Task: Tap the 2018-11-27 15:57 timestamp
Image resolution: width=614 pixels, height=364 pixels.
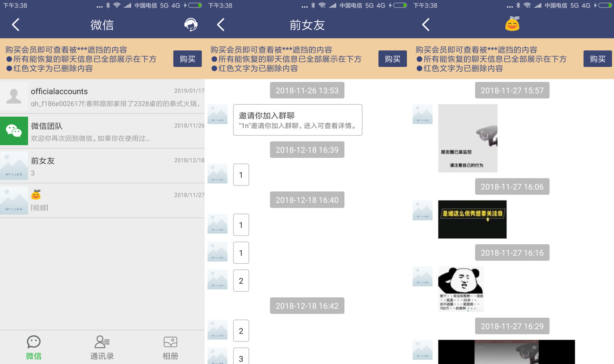Action: click(x=512, y=91)
